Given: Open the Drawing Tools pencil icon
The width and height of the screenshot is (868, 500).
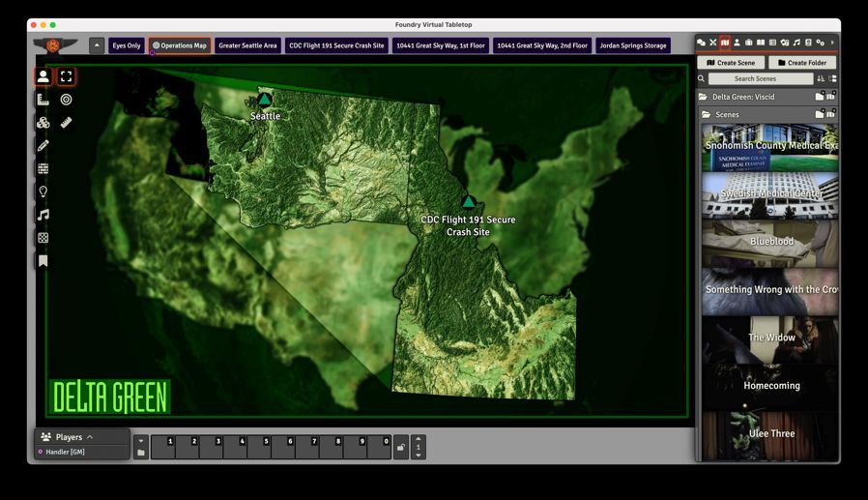Looking at the screenshot, I should point(43,146).
